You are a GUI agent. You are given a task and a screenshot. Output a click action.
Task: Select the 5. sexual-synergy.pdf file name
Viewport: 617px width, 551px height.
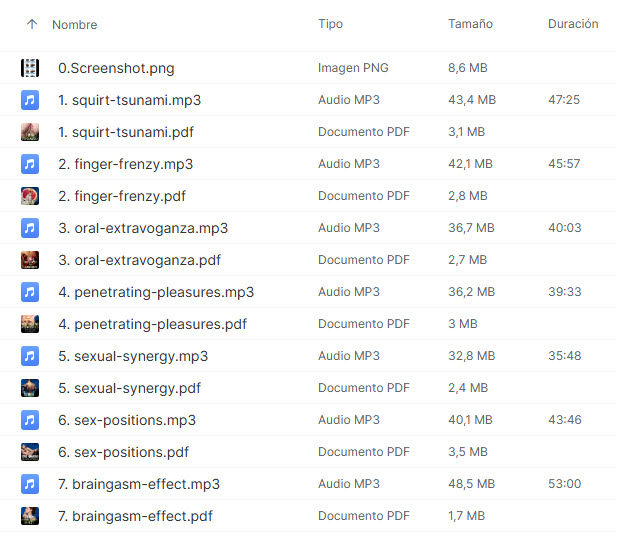[x=129, y=388]
